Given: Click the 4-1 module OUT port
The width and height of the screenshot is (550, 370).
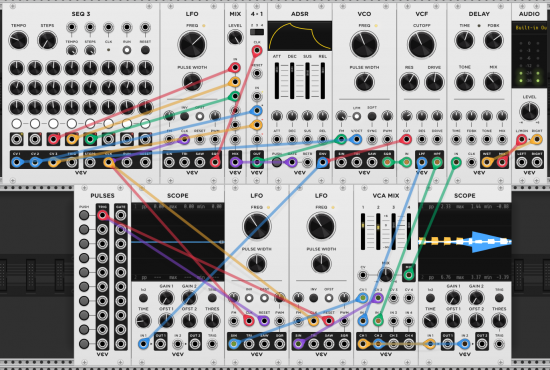Looking at the screenshot, I should click(257, 162).
